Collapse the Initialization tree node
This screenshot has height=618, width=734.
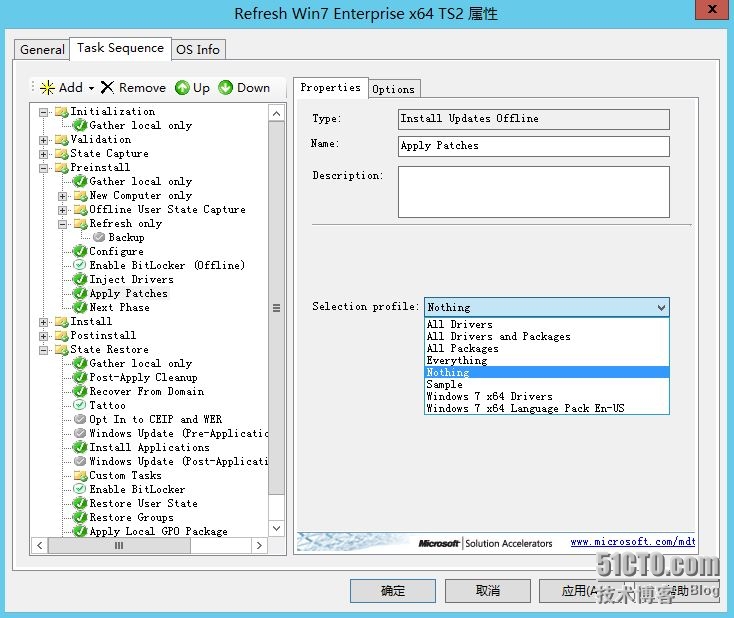pyautogui.click(x=44, y=112)
